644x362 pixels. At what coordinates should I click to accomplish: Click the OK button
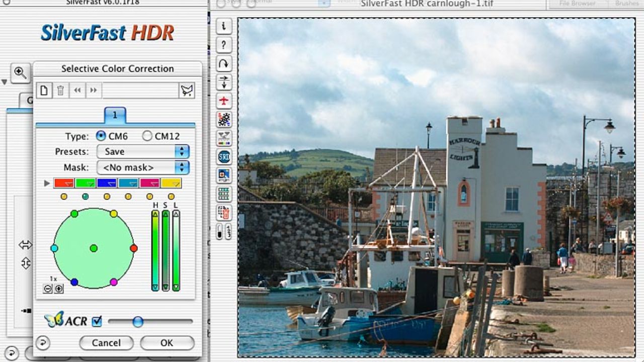coord(167,343)
